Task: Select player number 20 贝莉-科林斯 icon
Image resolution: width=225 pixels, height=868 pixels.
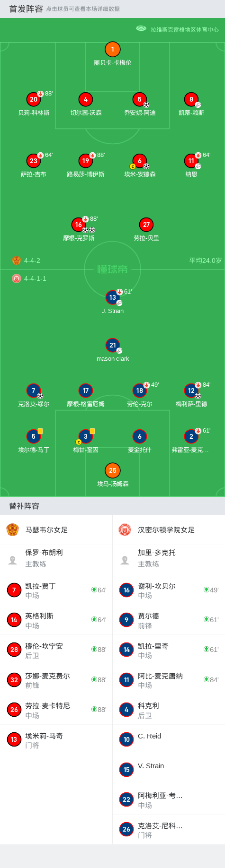Action: click(x=33, y=99)
